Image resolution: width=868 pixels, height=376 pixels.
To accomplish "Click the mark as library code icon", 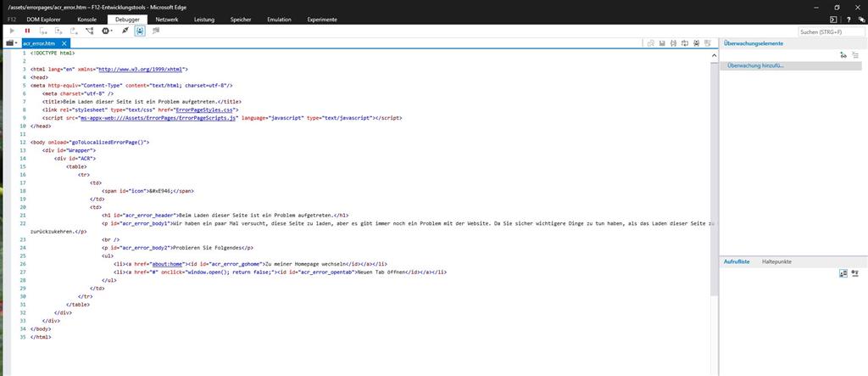I will (696, 43).
